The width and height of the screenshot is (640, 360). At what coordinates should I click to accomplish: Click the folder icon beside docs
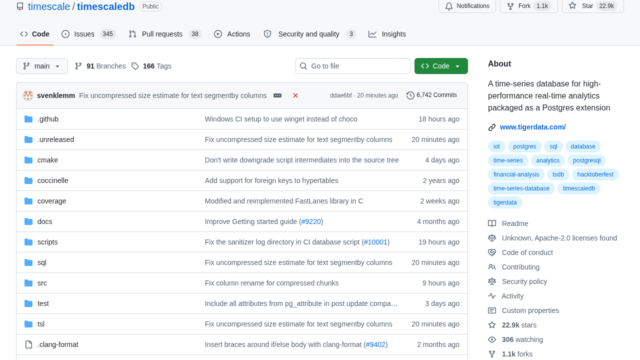point(28,222)
